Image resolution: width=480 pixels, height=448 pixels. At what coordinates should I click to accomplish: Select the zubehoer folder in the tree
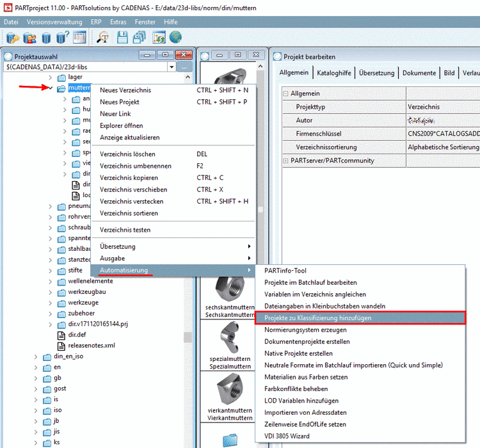(81, 313)
